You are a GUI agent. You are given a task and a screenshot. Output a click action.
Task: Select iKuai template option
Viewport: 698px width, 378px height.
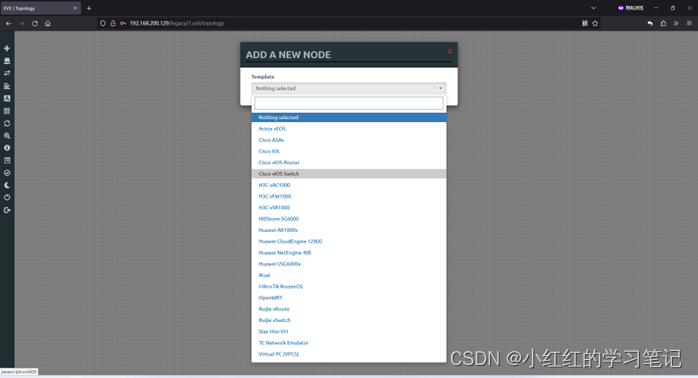coord(349,275)
